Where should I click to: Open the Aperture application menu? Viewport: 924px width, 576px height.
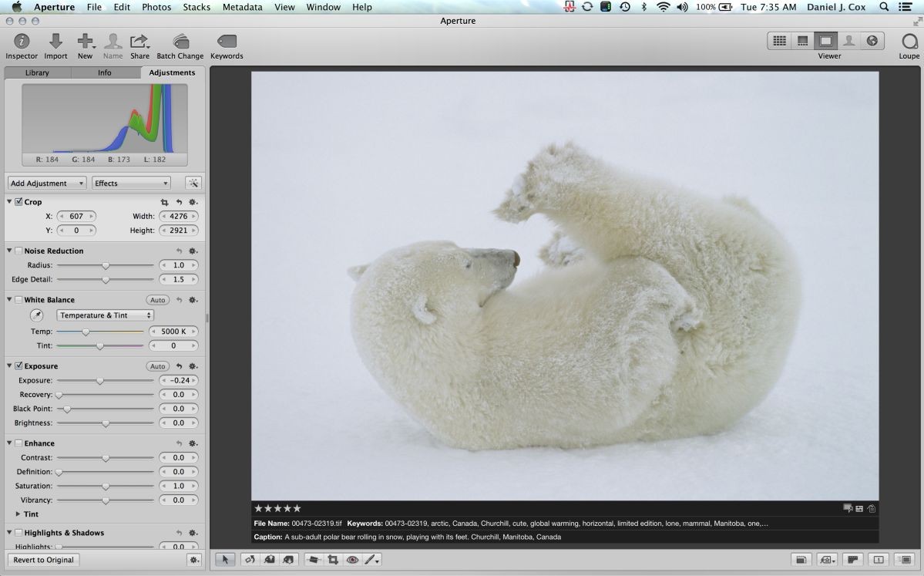coord(54,7)
